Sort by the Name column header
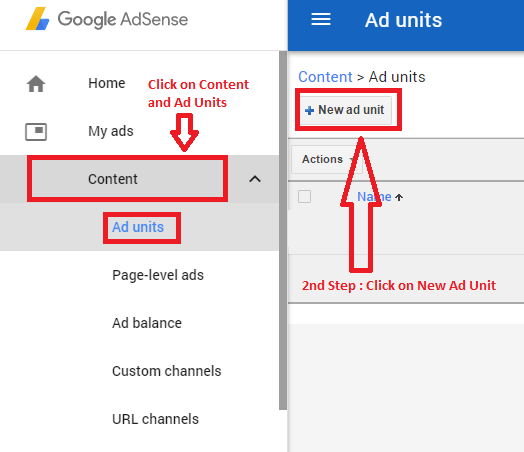 (x=374, y=197)
